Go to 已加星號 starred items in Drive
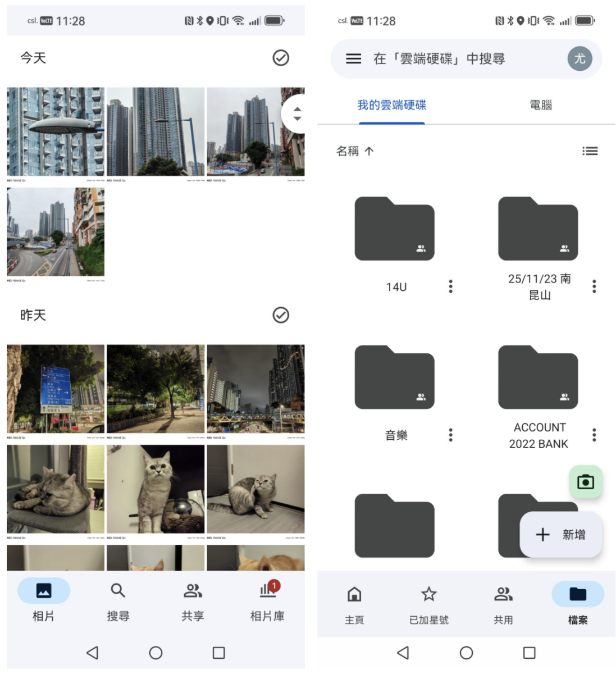Screen dimensions: 616x674 click(x=428, y=604)
